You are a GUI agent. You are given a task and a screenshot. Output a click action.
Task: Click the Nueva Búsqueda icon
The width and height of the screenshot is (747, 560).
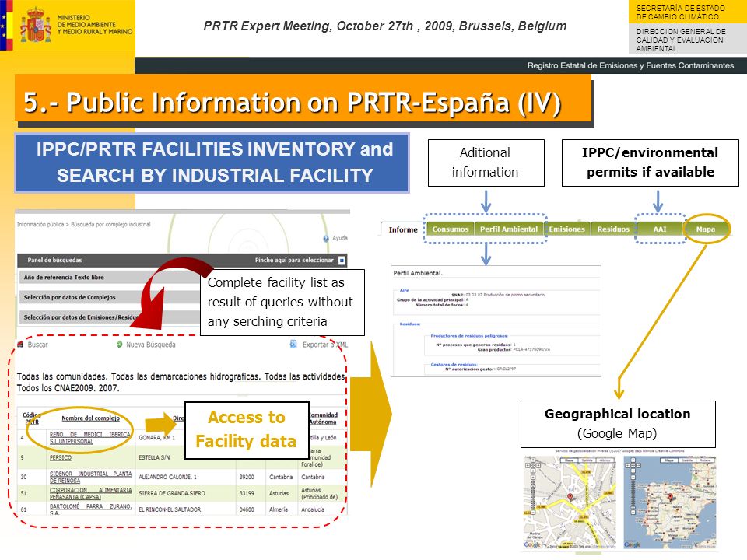click(120, 345)
